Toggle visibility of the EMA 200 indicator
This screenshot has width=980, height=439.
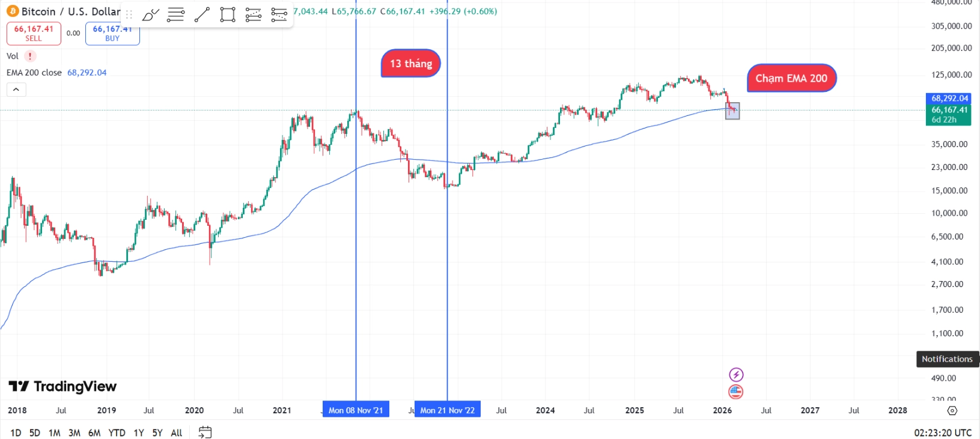tap(33, 72)
